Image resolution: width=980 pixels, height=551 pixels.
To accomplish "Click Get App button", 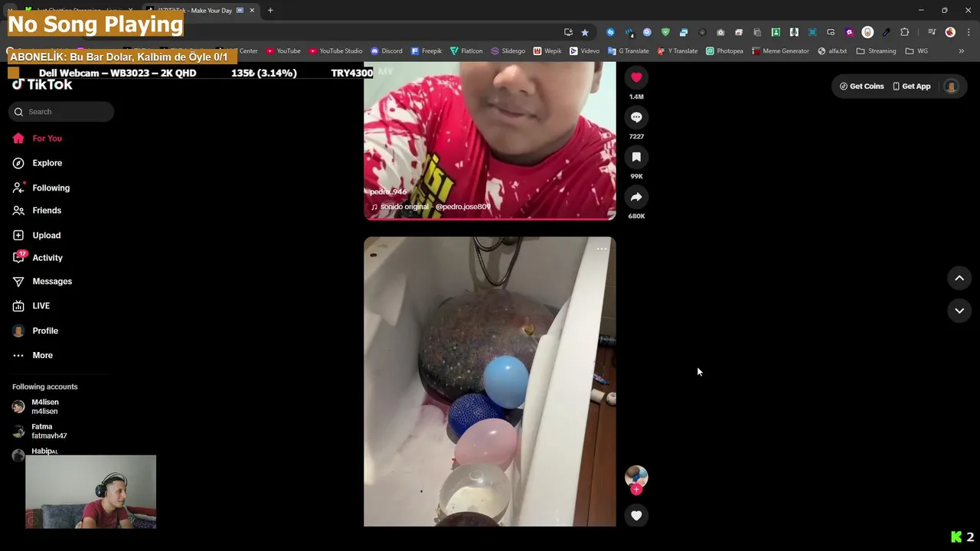I will (x=911, y=86).
